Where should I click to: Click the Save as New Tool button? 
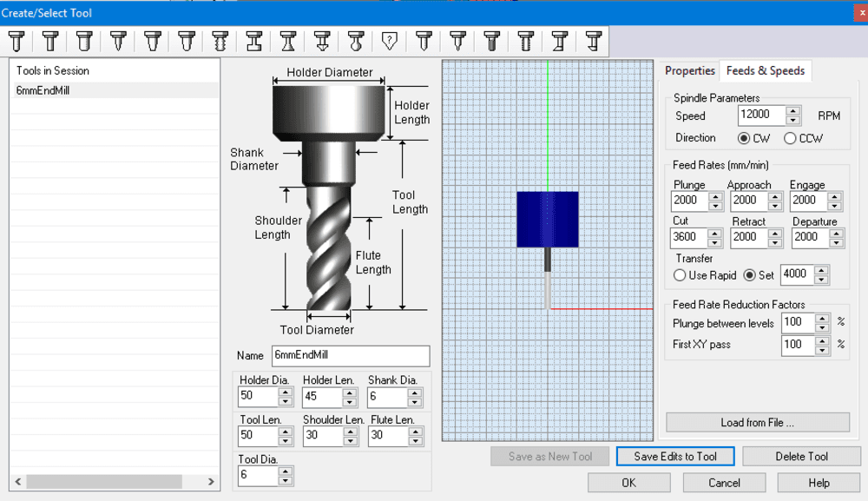[x=549, y=456]
